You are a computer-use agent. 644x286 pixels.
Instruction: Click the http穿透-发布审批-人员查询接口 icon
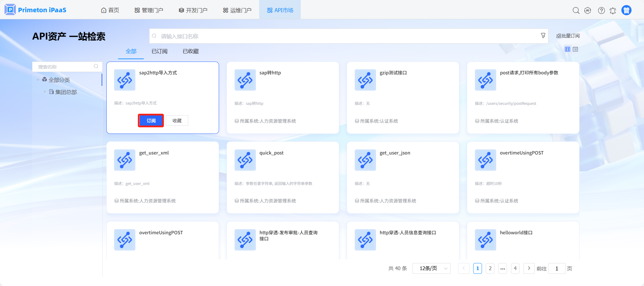[x=245, y=240]
